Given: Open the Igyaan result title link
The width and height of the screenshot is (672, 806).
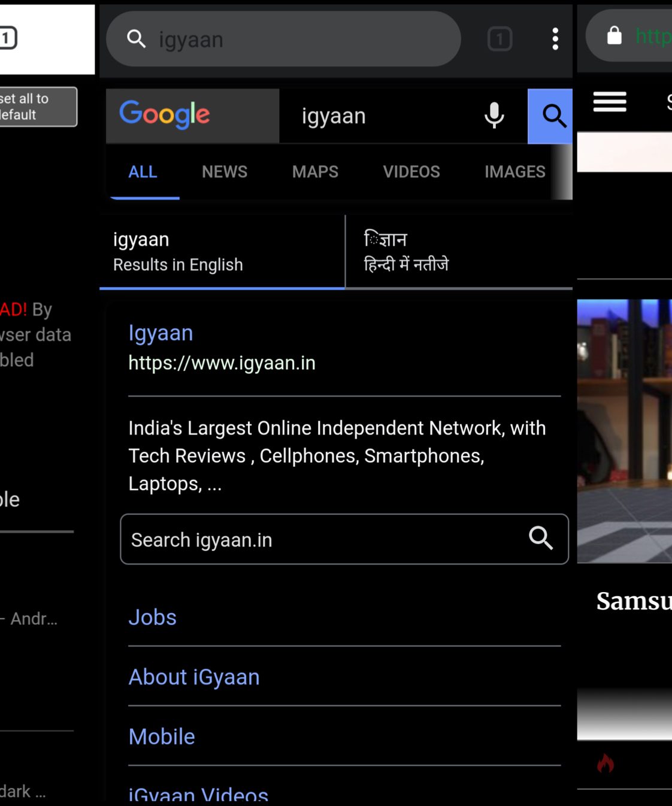Looking at the screenshot, I should [161, 333].
